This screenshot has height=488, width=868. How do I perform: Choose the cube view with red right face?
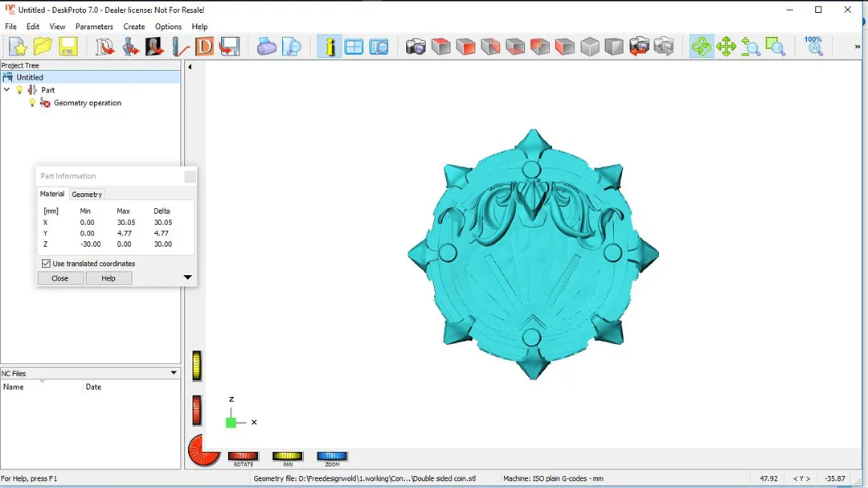tap(490, 47)
